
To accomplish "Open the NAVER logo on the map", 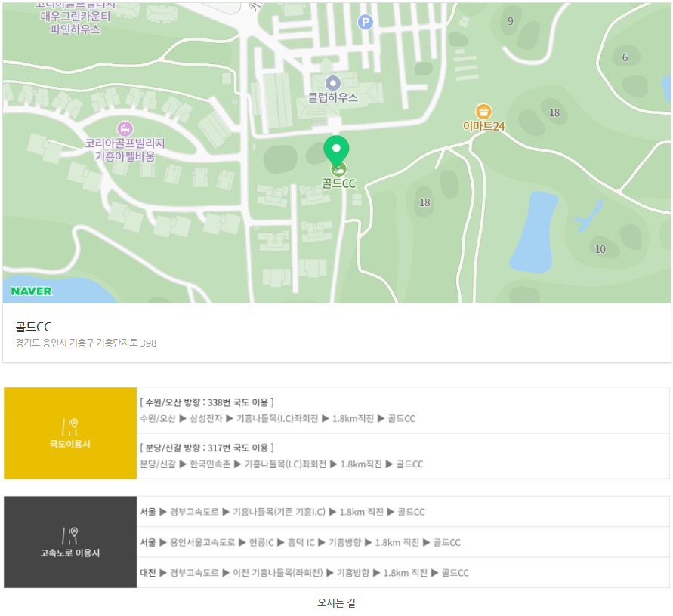I will click(x=32, y=291).
